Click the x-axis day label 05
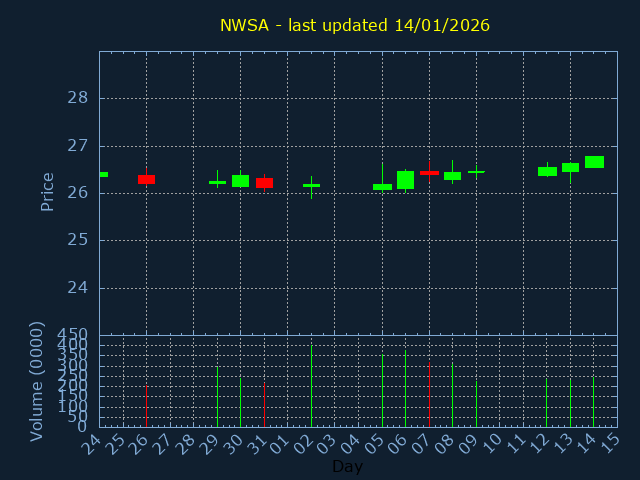The height and width of the screenshot is (480, 640). [374, 444]
